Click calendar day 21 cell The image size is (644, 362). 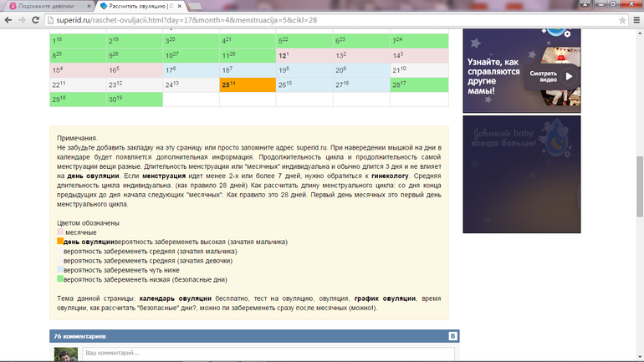pyautogui.click(x=419, y=70)
